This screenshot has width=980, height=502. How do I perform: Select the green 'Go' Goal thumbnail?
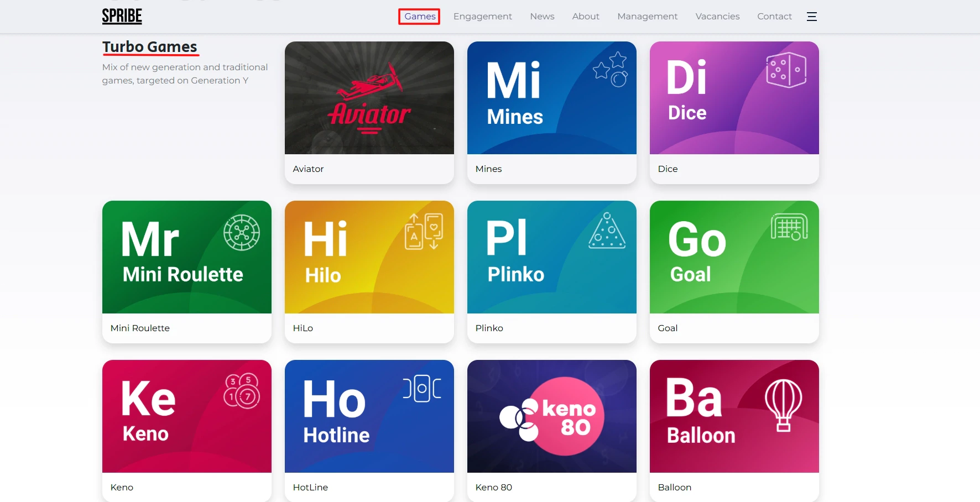point(734,257)
